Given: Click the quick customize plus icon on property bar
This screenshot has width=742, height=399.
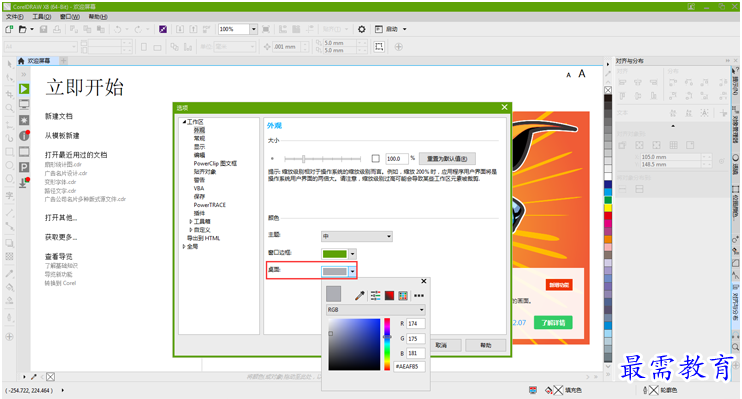Looking at the screenshot, I should pyautogui.click(x=398, y=47).
